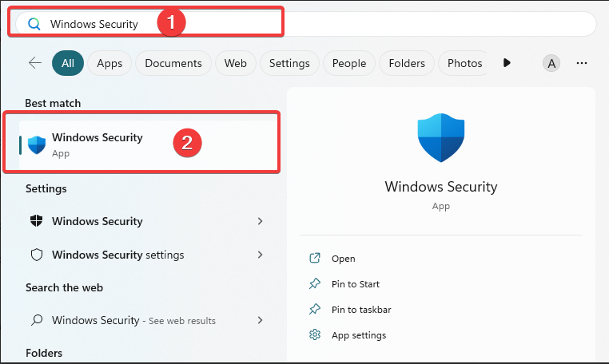Switch to the Folders filter tab

tap(407, 63)
